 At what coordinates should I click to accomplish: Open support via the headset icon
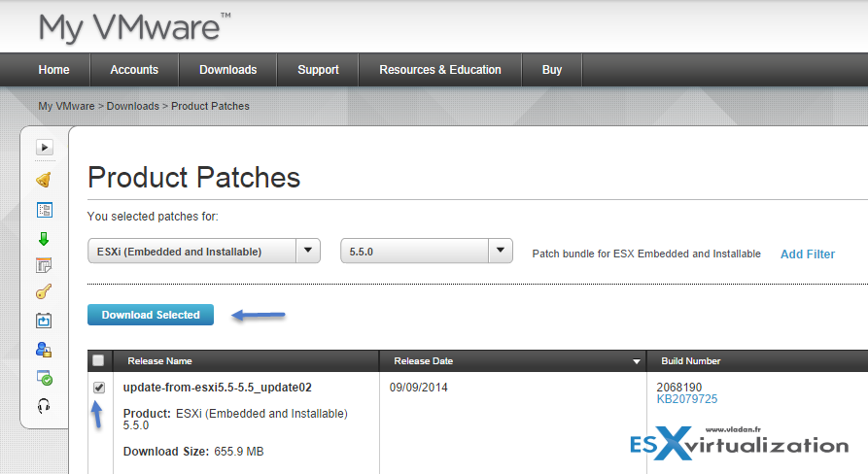(44, 407)
